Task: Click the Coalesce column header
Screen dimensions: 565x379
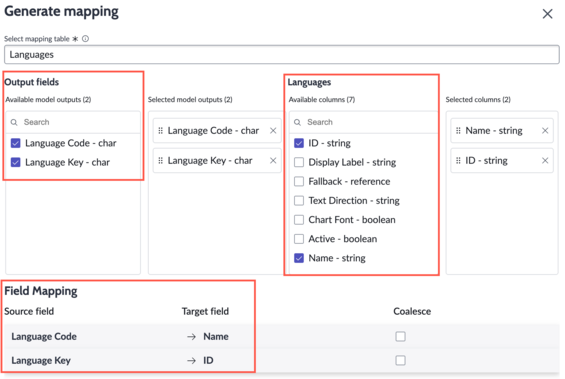Action: pyautogui.click(x=412, y=311)
